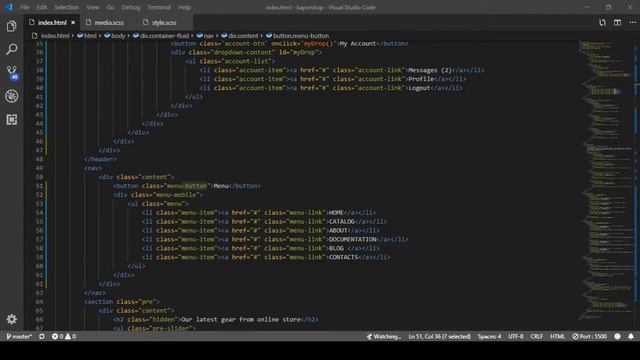The height and width of the screenshot is (360, 640).
Task: Open the Extensions view in activity bar
Action: 11,120
